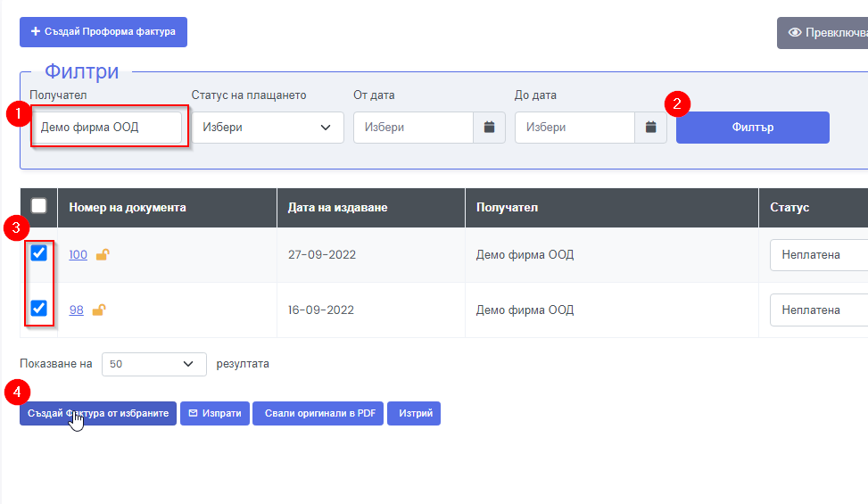
Task: Click the calendar icon for До дата
Action: [650, 128]
